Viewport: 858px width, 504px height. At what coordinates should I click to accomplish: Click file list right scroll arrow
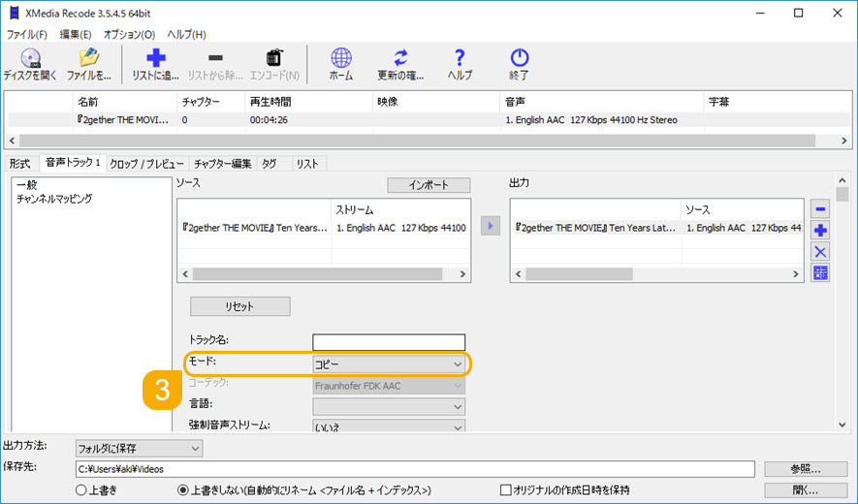843,141
